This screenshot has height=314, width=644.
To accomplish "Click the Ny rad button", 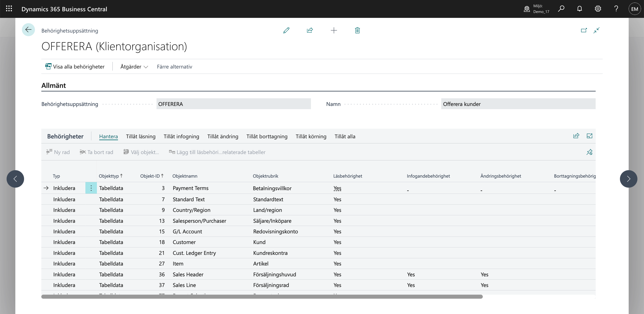I will click(58, 152).
